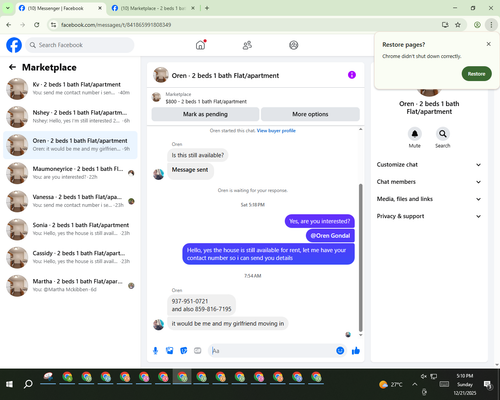The width and height of the screenshot is (500, 400).
Task: Open Chrome profile avatar icon
Action: coord(477,25)
